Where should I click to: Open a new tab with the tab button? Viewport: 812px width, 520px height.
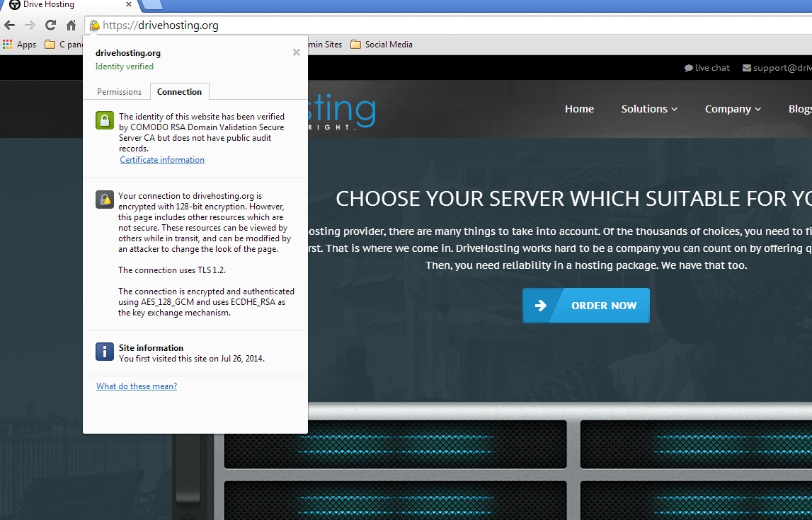coord(151,5)
